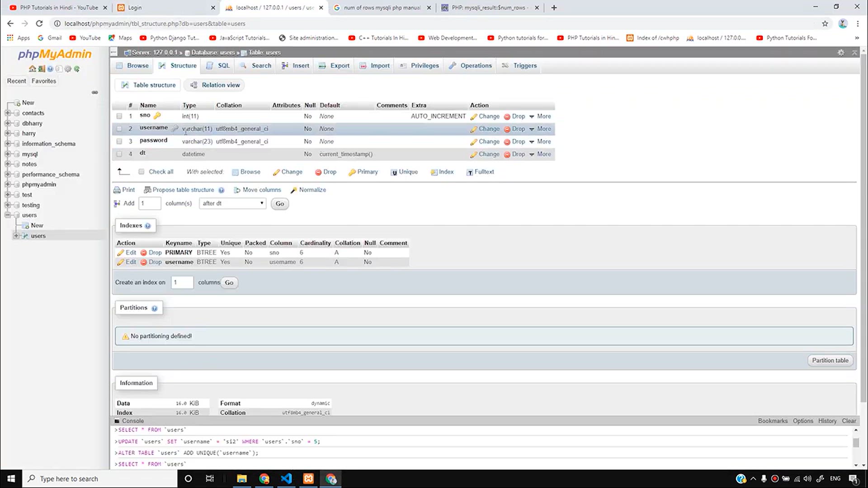Click the browser address bar
Viewport: 868px width, 488px height.
434,23
